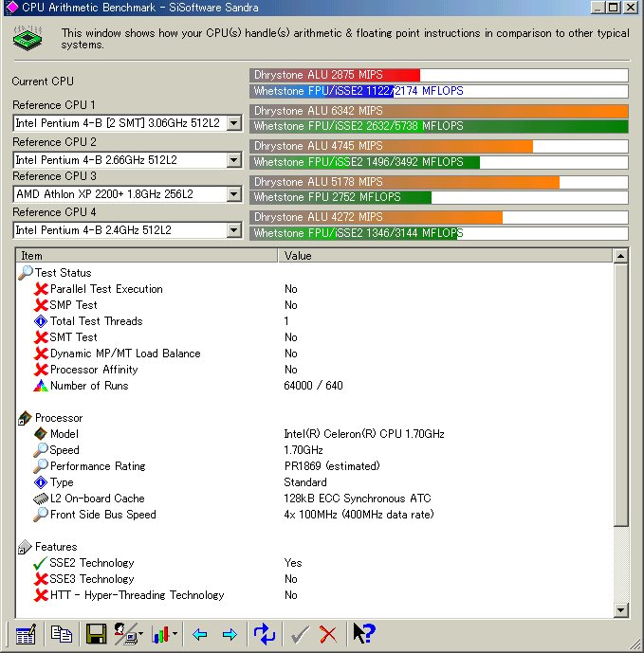Screen dimensions: 644x653
Task: Open the module options toolbar icon
Action: click(26, 635)
